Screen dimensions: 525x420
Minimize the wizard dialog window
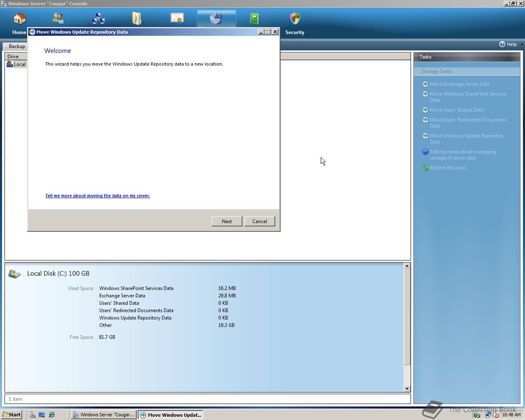[x=261, y=32]
